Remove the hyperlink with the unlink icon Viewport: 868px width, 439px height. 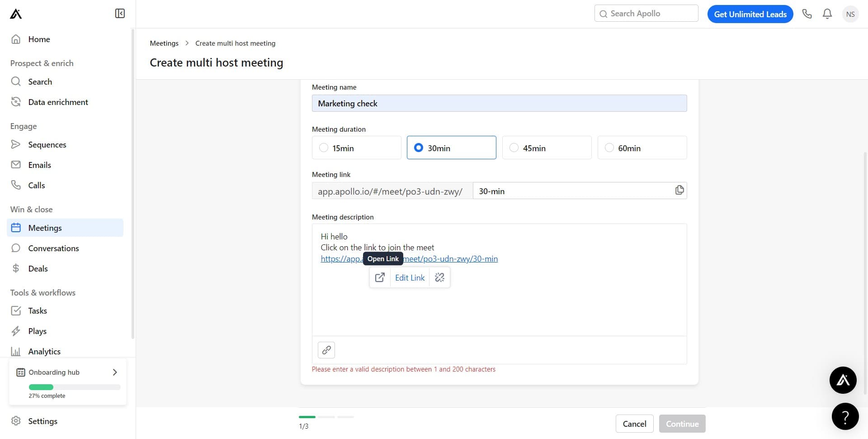point(439,277)
